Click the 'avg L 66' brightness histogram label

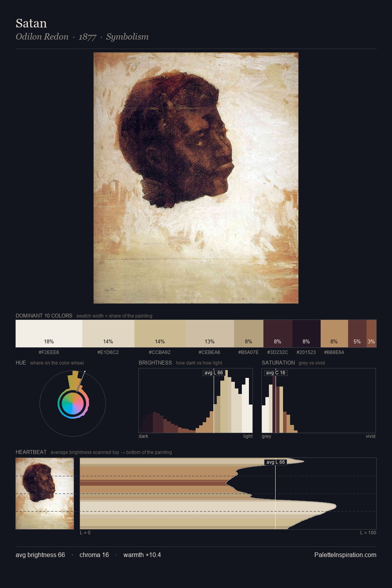[214, 373]
